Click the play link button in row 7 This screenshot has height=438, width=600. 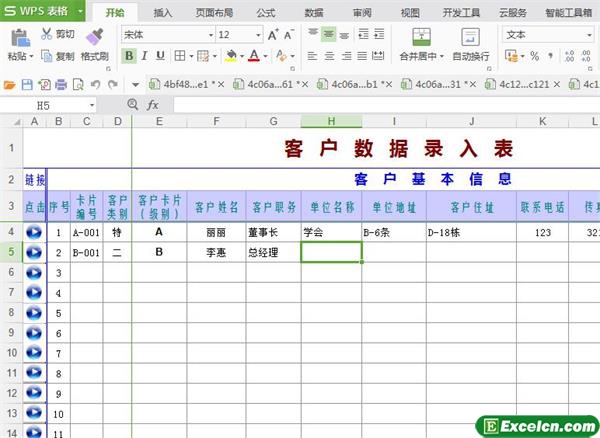[34, 293]
